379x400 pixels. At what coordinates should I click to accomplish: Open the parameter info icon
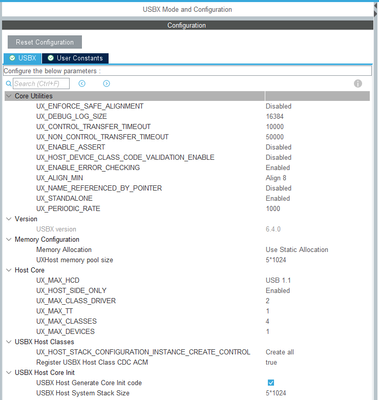(358, 83)
